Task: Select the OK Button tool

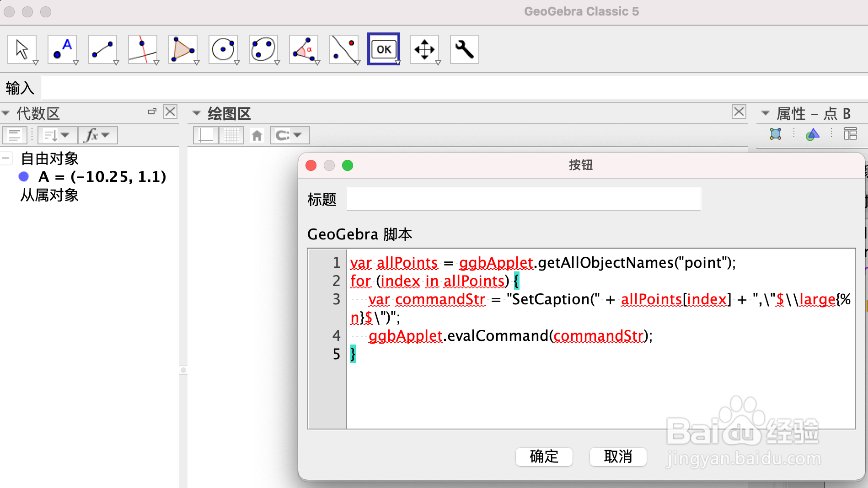Action: [x=384, y=49]
